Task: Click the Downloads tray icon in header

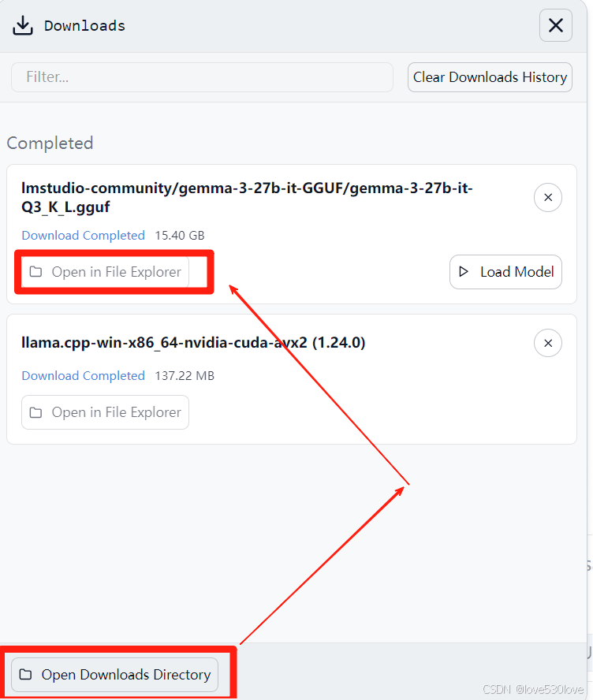Action: (23, 25)
